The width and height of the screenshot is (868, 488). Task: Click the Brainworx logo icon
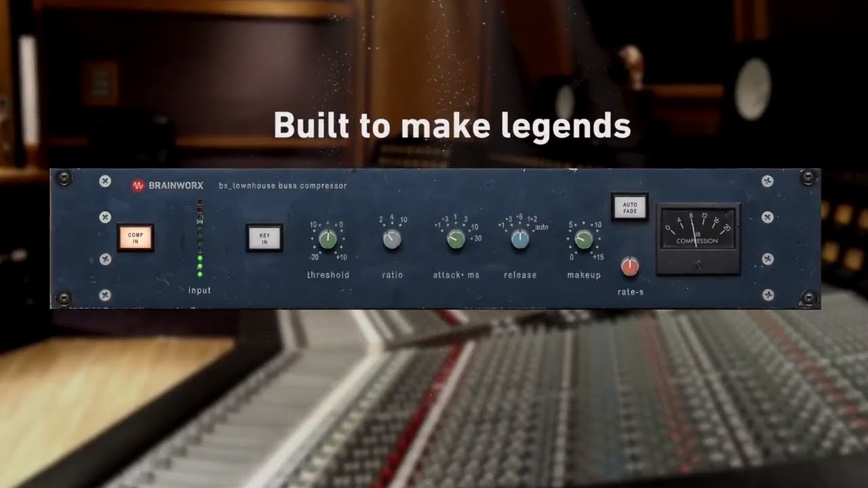pos(138,186)
